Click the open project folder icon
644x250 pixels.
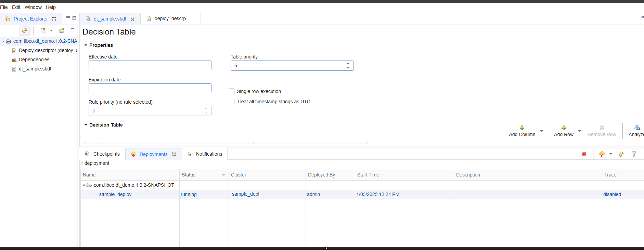click(x=62, y=30)
